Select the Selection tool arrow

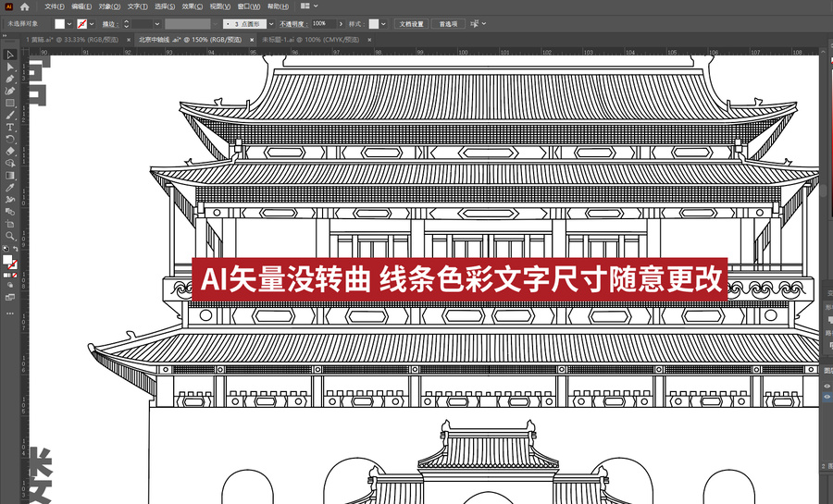coord(9,55)
